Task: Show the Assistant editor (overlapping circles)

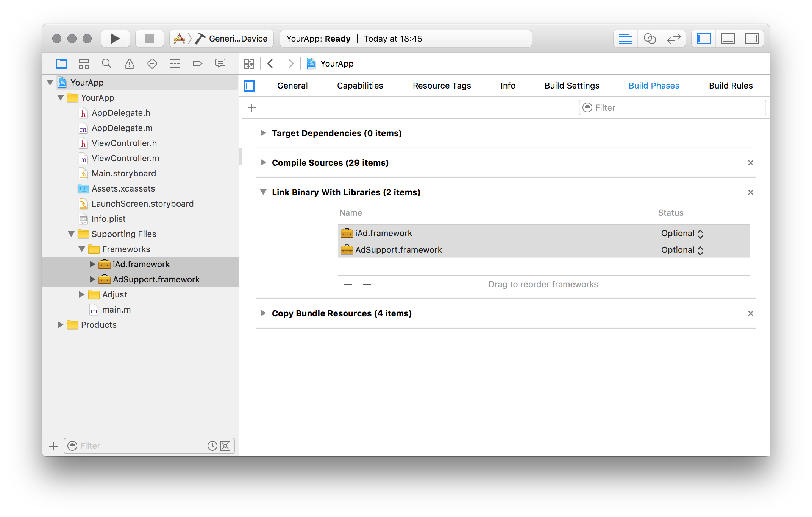Action: [x=650, y=39]
